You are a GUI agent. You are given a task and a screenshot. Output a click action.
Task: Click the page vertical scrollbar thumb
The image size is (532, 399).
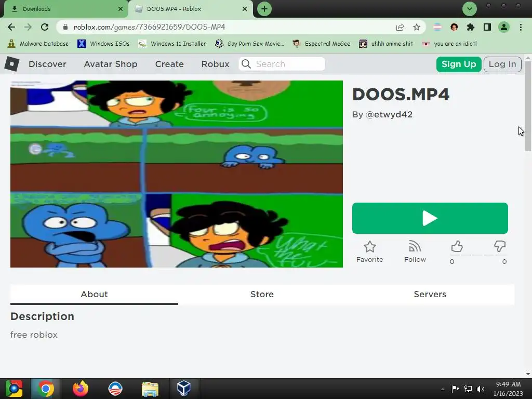pyautogui.click(x=528, y=106)
